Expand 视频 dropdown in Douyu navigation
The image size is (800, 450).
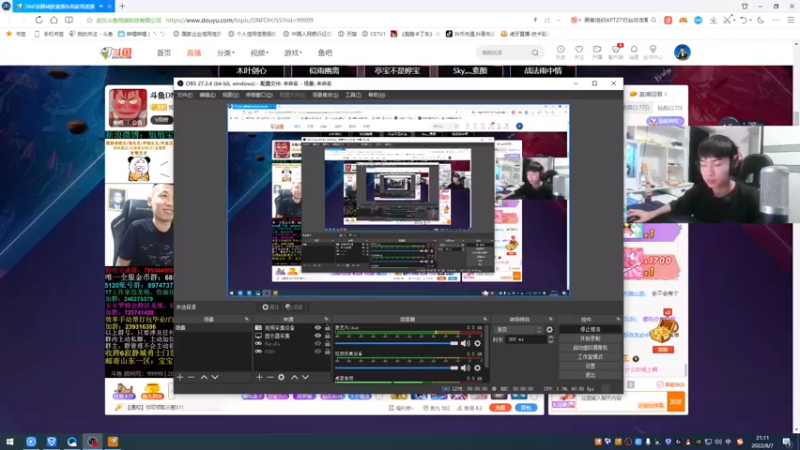(x=259, y=53)
